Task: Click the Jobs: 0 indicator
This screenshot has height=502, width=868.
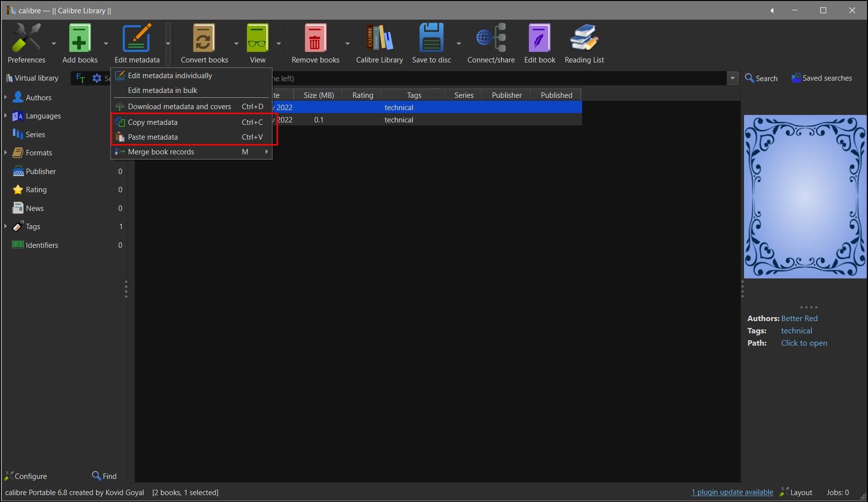Action: [x=837, y=492]
